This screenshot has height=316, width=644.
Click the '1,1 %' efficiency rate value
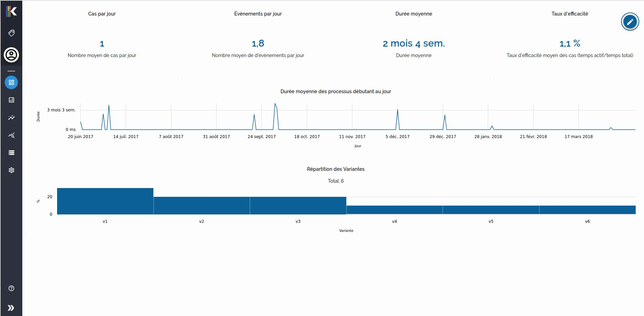570,44
